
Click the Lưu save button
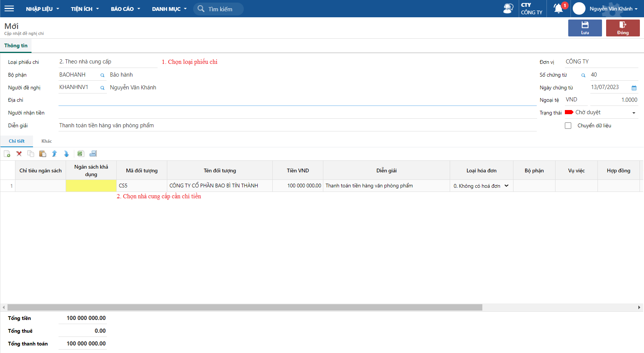coord(585,28)
